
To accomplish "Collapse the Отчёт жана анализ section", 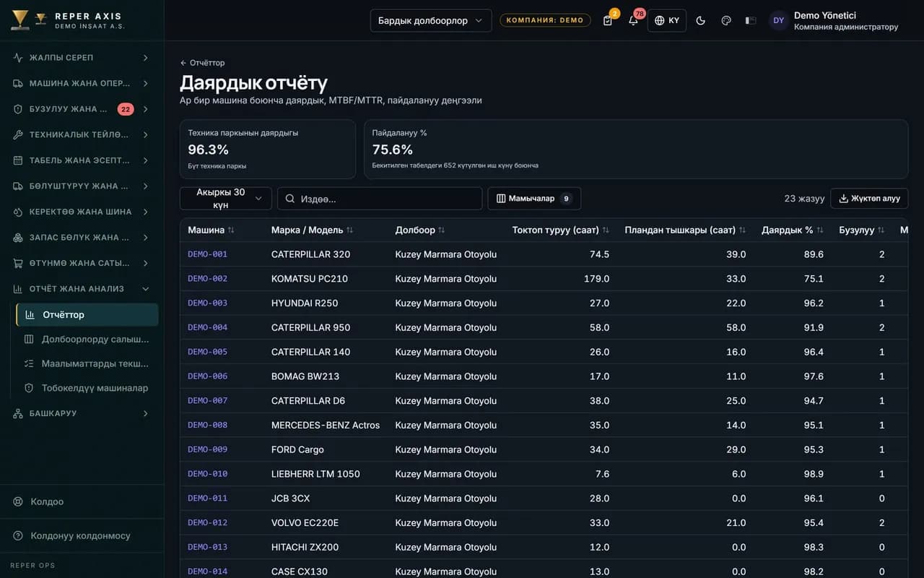I will tap(82, 289).
